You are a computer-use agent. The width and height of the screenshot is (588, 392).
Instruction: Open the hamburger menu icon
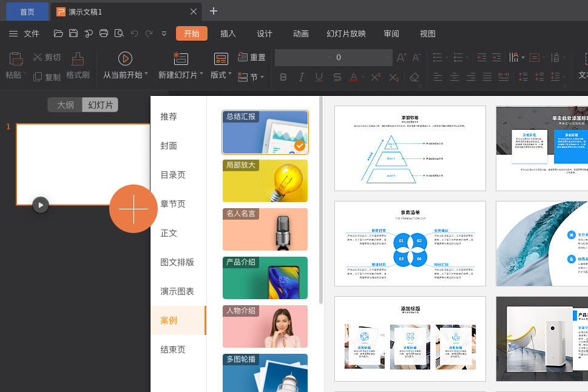tap(13, 34)
